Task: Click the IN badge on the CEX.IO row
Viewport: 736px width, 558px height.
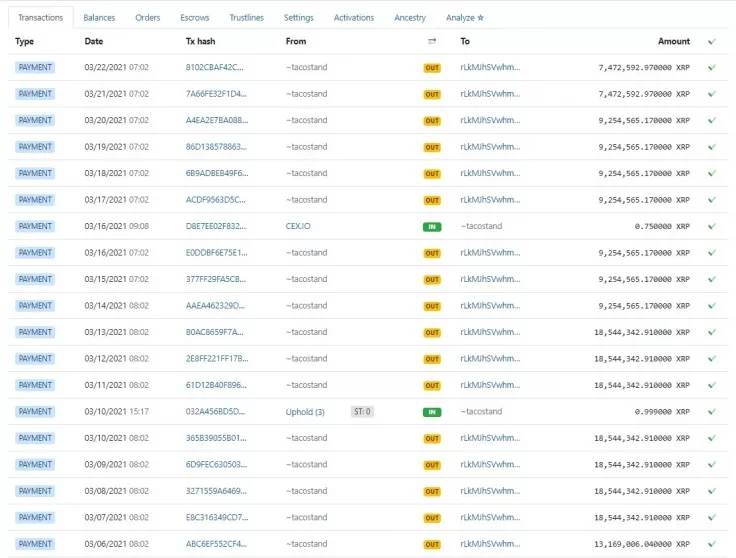Action: pos(432,227)
